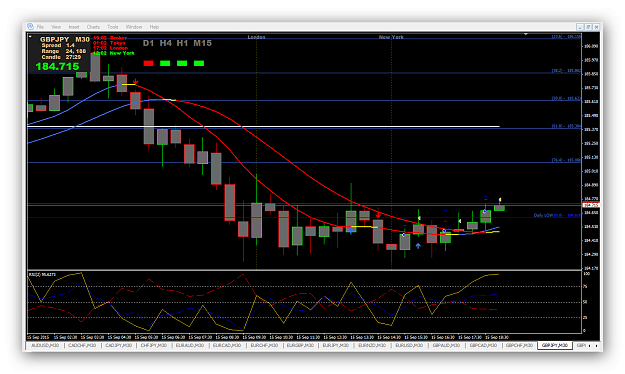
Task: Click the D1 timeframe label
Action: [148, 43]
